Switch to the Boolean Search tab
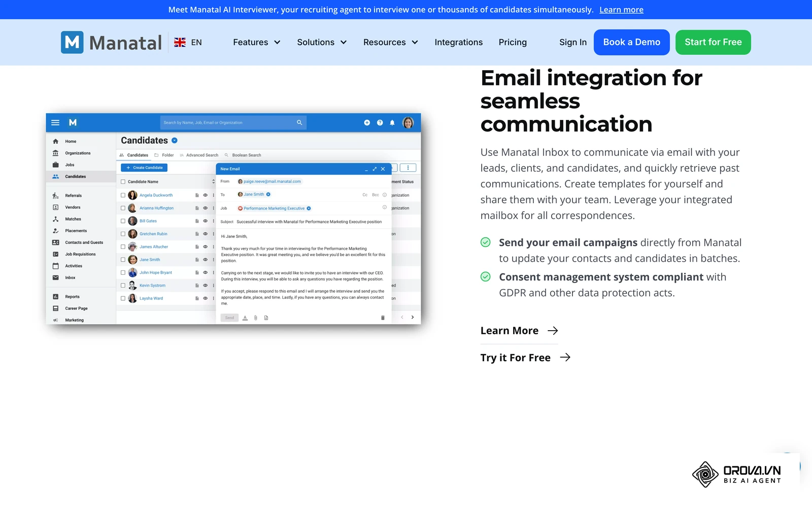Screen dimensions: 812x508 (x=243, y=155)
